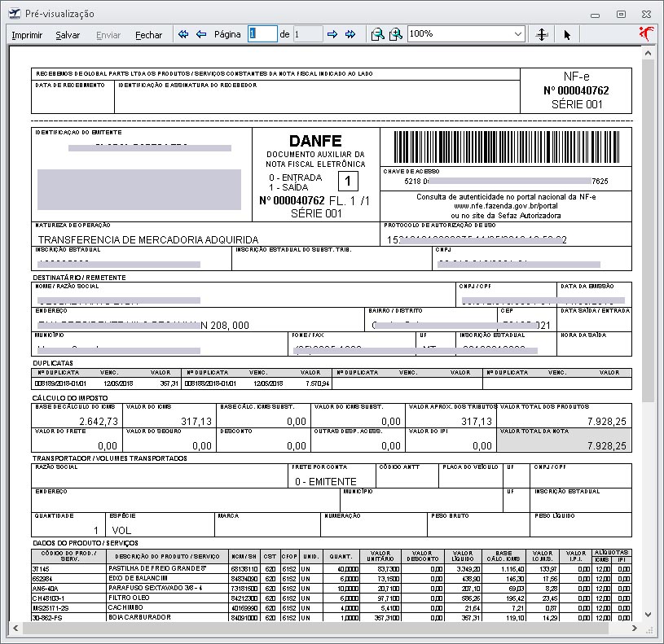
Task: Go to the first page
Action: pyautogui.click(x=183, y=34)
